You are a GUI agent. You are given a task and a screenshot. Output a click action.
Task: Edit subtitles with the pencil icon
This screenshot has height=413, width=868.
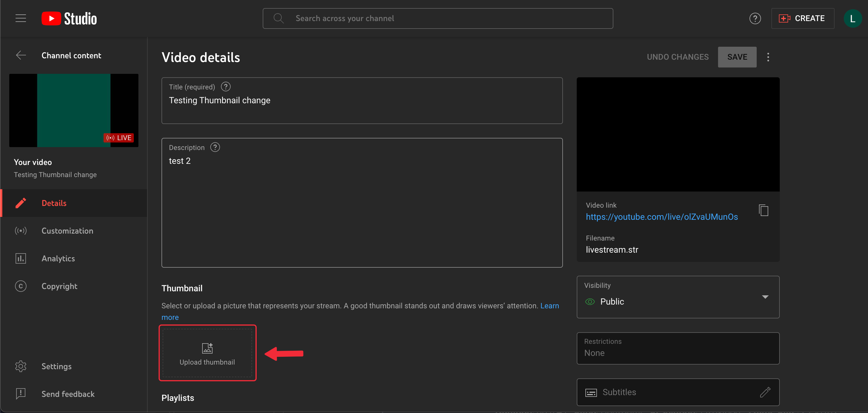coord(765,392)
